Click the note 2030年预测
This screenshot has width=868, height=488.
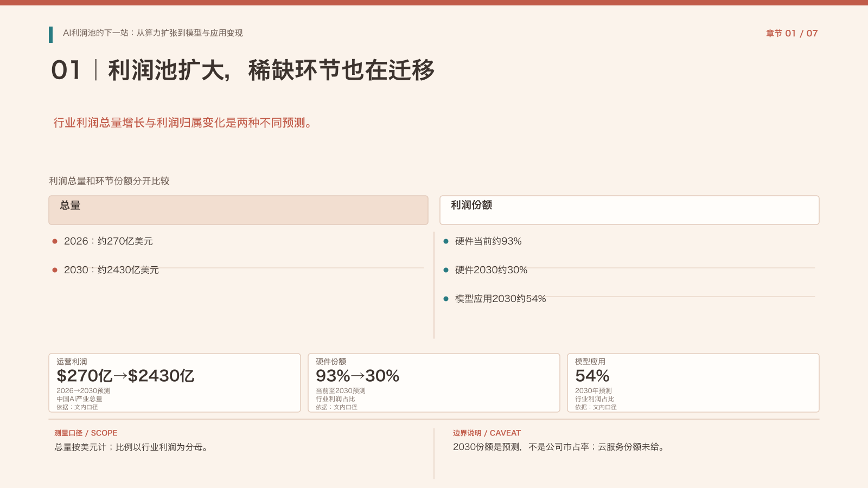point(593,391)
